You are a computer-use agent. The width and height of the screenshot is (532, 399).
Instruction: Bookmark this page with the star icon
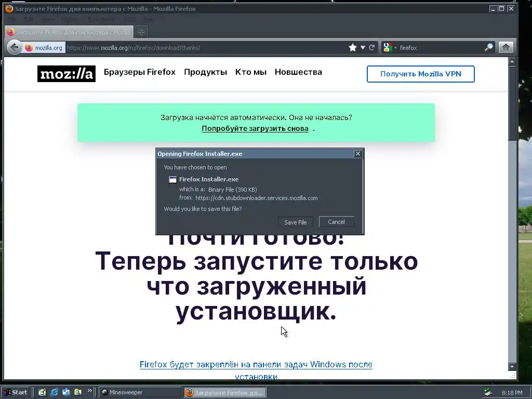(x=353, y=47)
